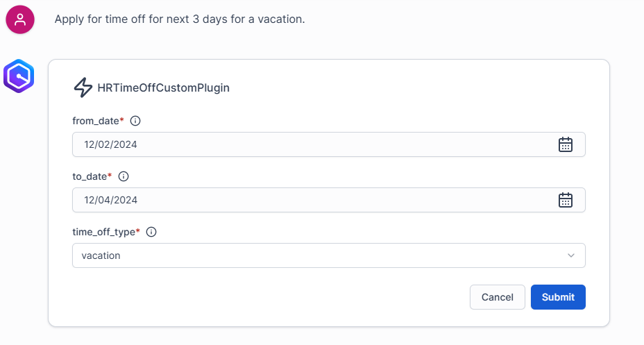The height and width of the screenshot is (345, 644).
Task: Click the red asterisk beside time_off_type
Action: (x=138, y=230)
